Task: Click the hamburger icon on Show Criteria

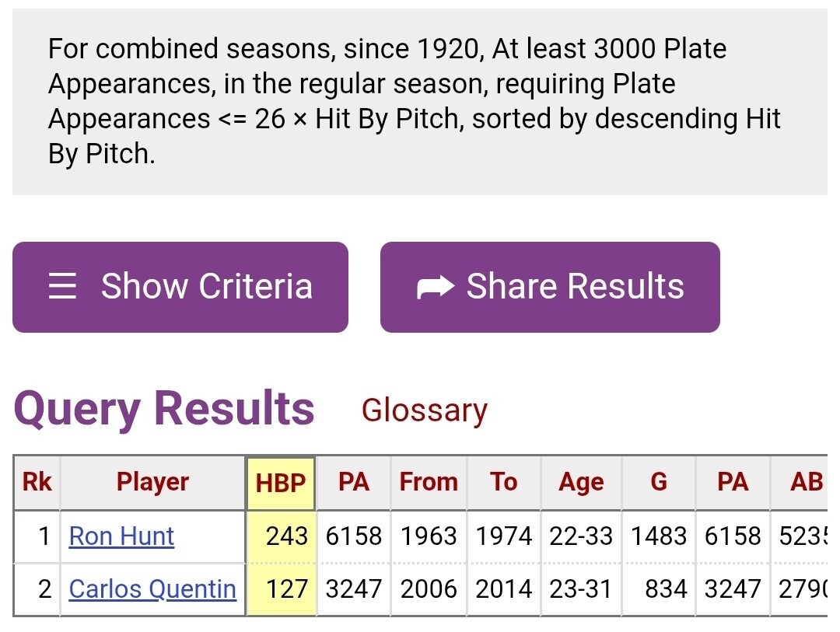Action: pos(62,287)
